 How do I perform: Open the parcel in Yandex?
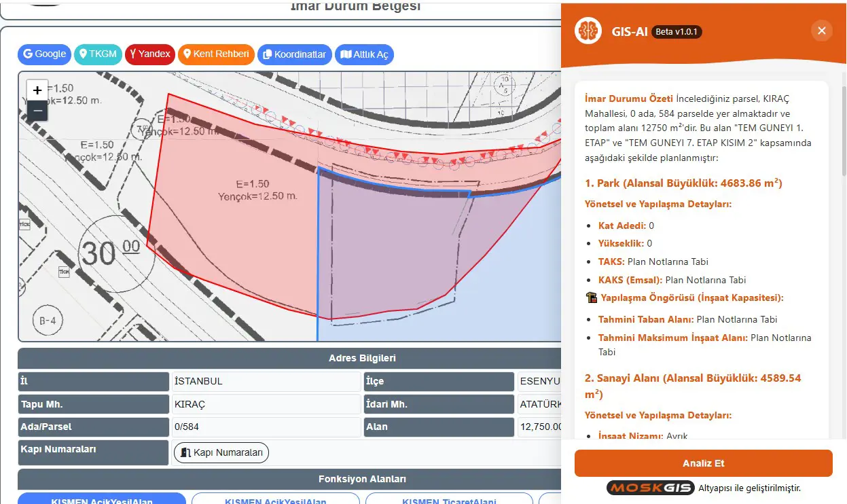point(150,54)
